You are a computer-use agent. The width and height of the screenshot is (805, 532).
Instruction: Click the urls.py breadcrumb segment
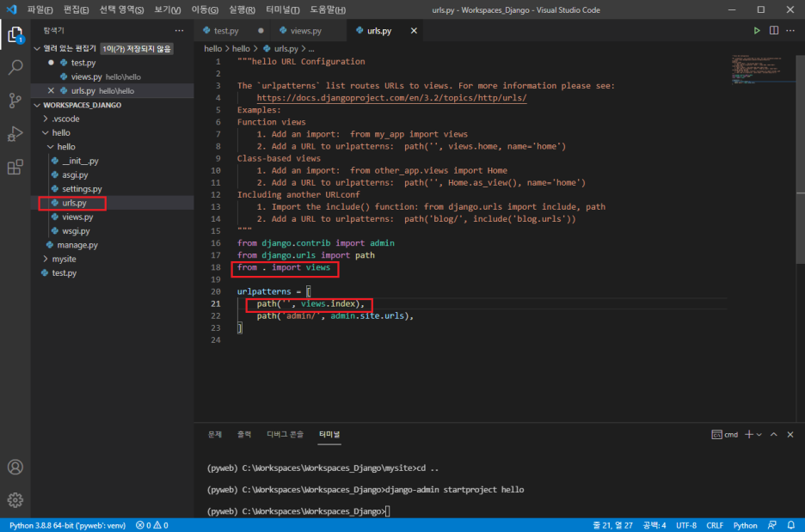(286, 49)
